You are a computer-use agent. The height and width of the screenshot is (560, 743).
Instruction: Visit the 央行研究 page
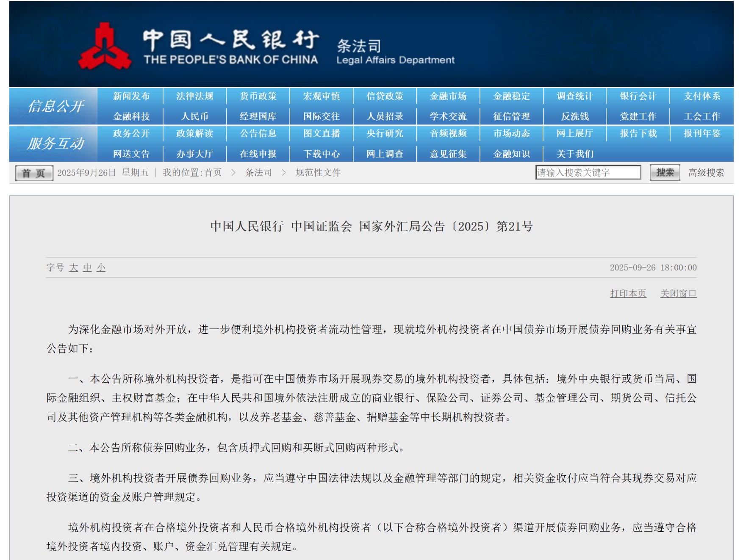click(x=385, y=133)
